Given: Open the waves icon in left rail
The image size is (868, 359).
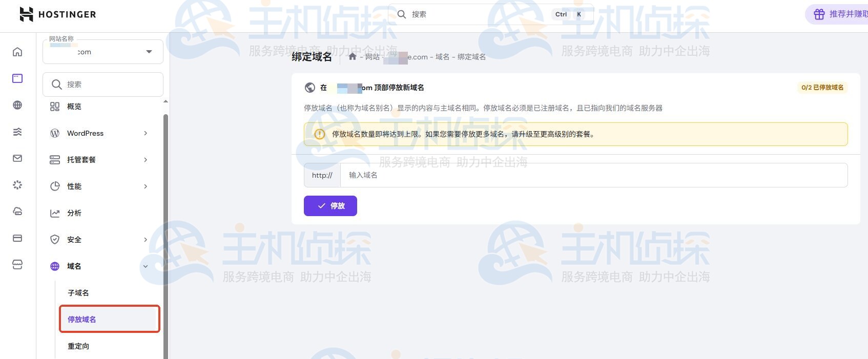Looking at the screenshot, I should click(17, 132).
